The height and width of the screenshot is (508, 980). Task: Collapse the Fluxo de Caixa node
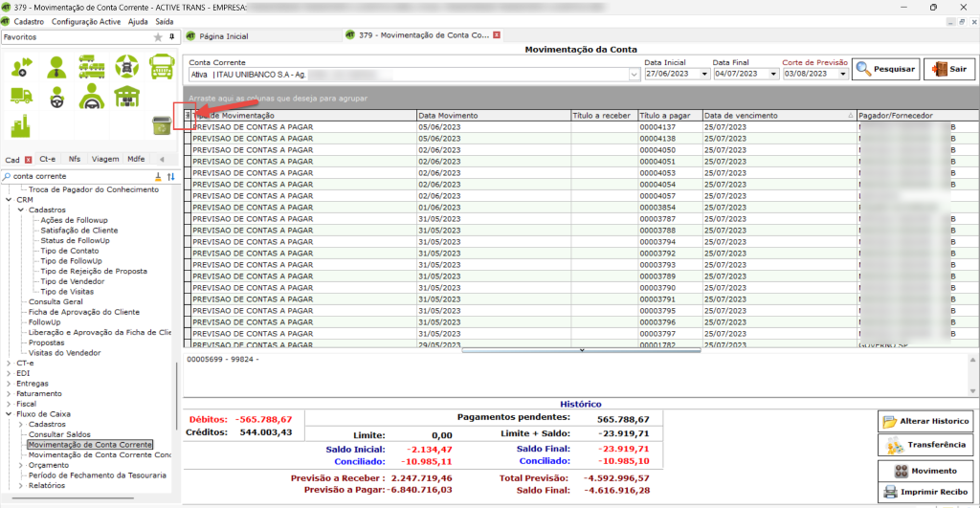tap(9, 413)
